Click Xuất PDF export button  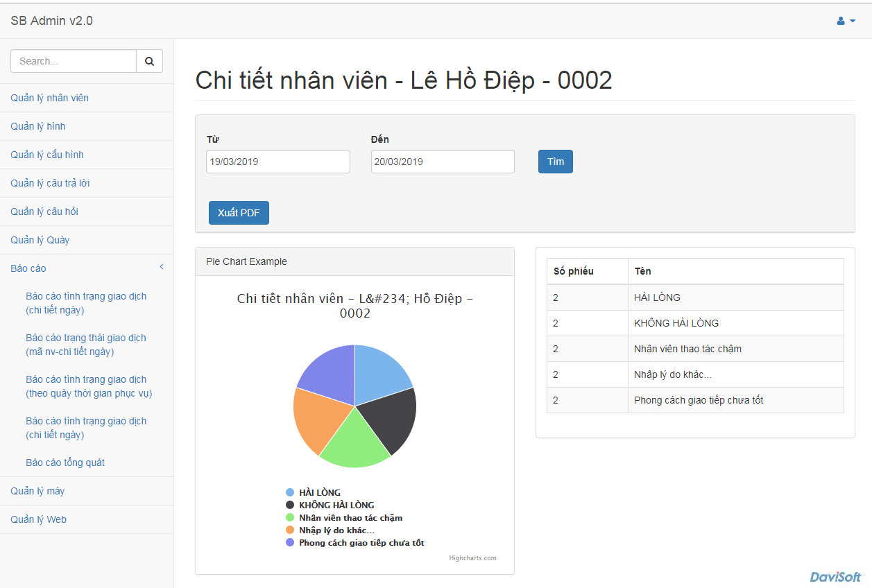click(x=239, y=213)
